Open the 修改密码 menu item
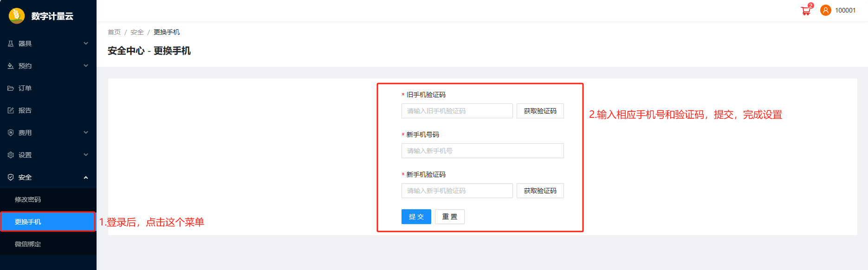868x270 pixels. pos(28,199)
